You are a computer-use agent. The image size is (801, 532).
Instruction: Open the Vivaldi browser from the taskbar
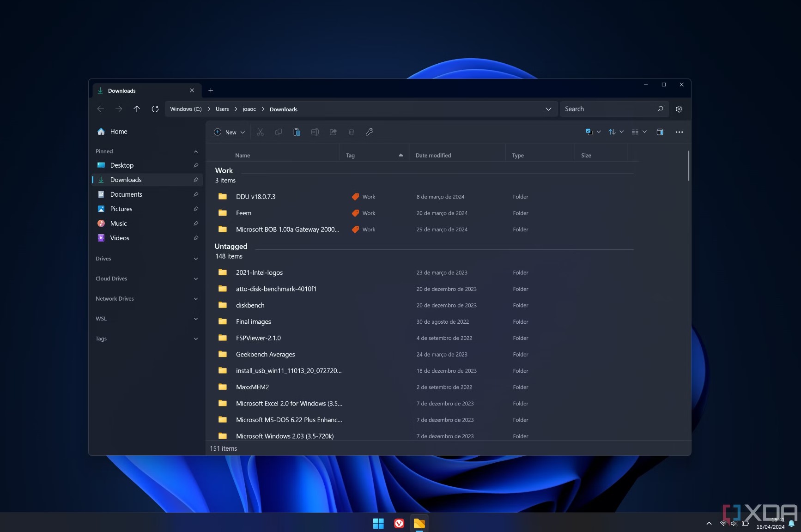point(399,523)
